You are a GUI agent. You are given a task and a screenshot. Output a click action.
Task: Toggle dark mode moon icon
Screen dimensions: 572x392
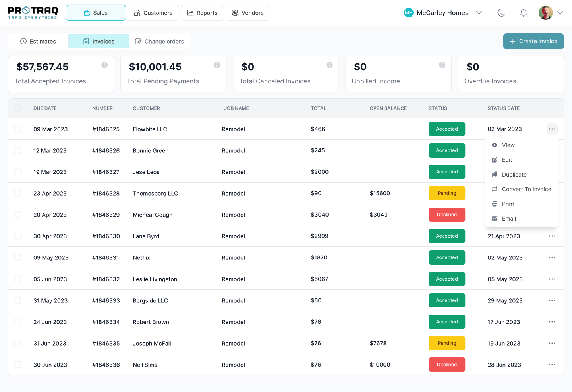(x=501, y=13)
